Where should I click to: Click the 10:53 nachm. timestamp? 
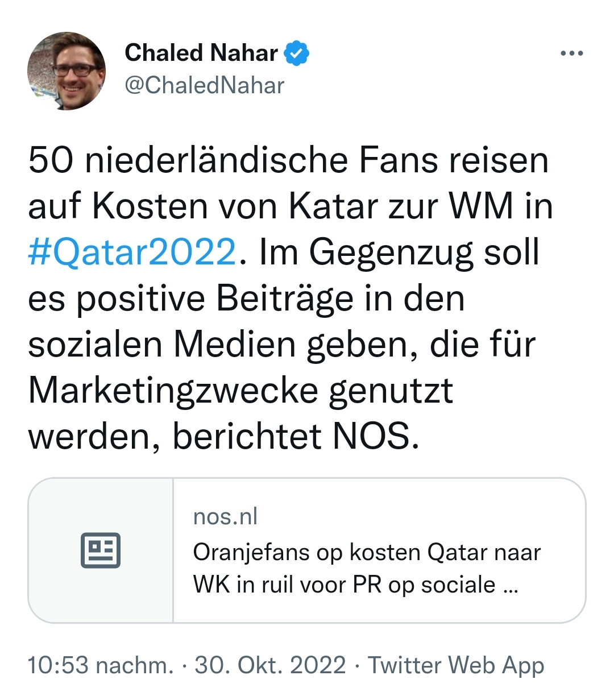(100, 665)
